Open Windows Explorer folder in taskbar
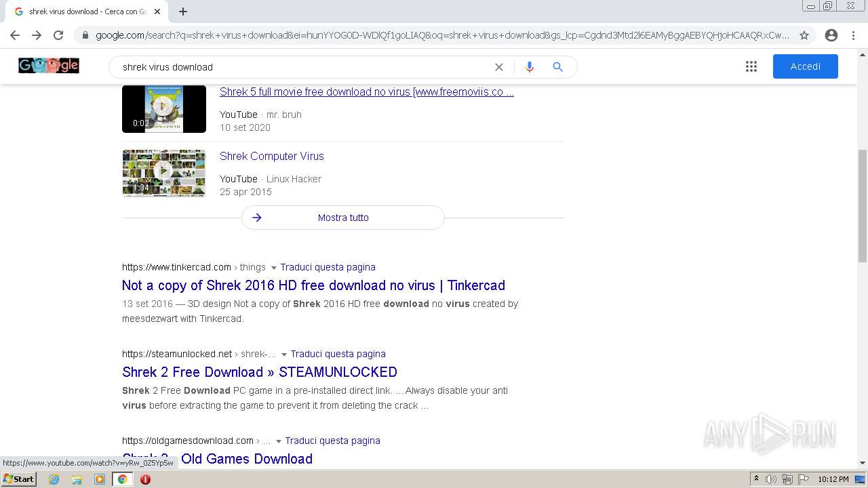 (77, 479)
